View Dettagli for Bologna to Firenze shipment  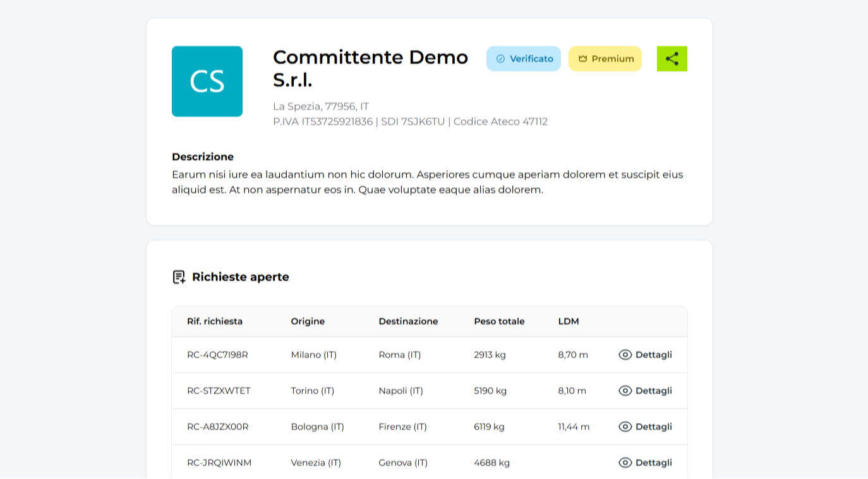(653, 427)
